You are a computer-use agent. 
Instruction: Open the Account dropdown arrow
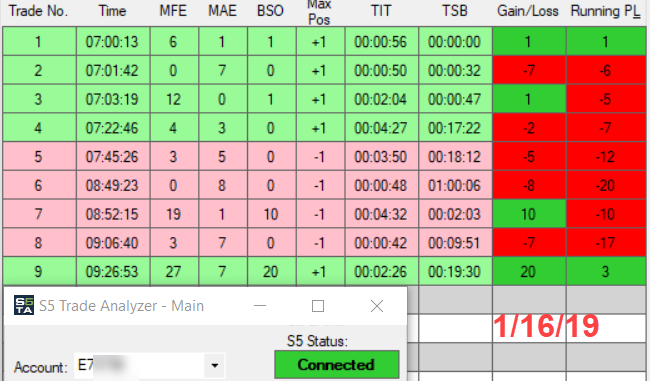coord(214,366)
